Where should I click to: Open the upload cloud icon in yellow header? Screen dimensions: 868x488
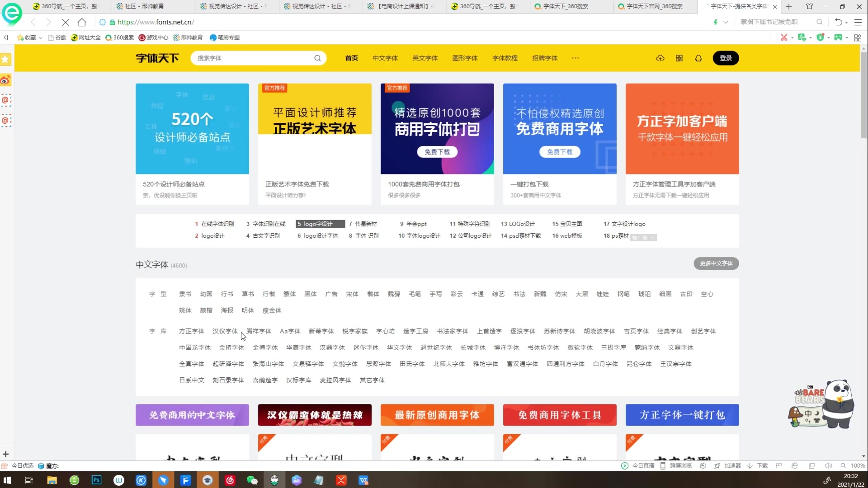click(660, 58)
